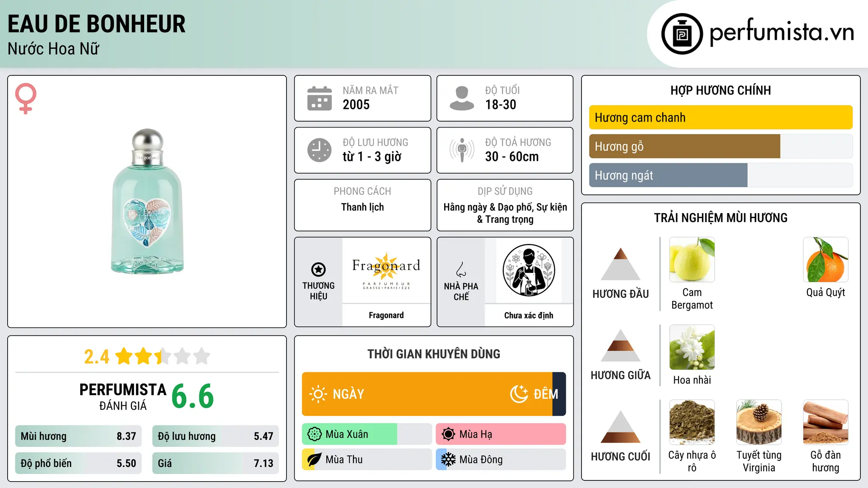The image size is (868, 488).
Task: Click the perfumista.vn site name
Action: coord(782,32)
